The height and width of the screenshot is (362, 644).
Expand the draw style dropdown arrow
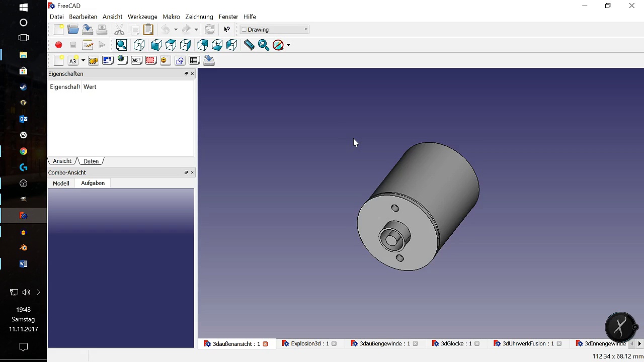tap(288, 45)
